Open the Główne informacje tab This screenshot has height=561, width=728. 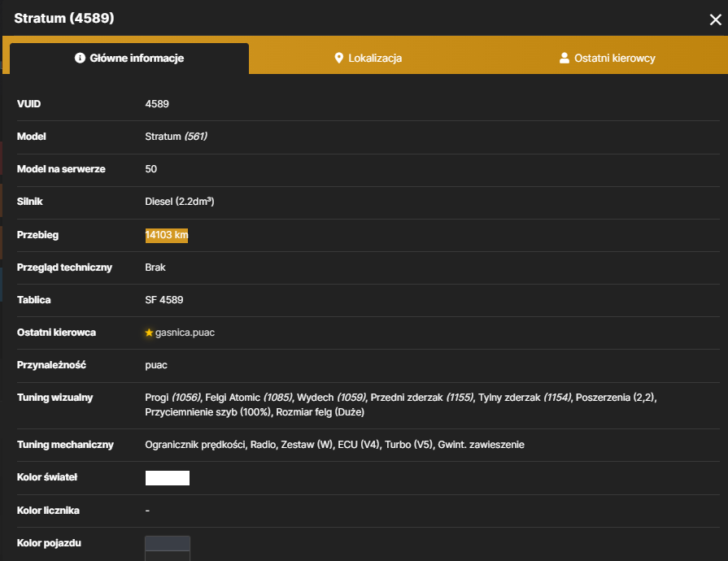pyautogui.click(x=129, y=59)
